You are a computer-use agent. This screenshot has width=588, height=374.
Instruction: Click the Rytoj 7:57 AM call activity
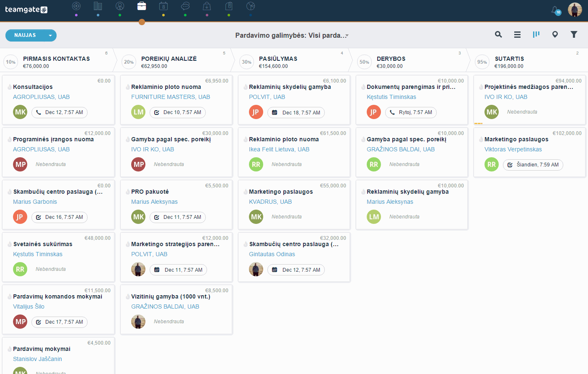click(x=411, y=112)
